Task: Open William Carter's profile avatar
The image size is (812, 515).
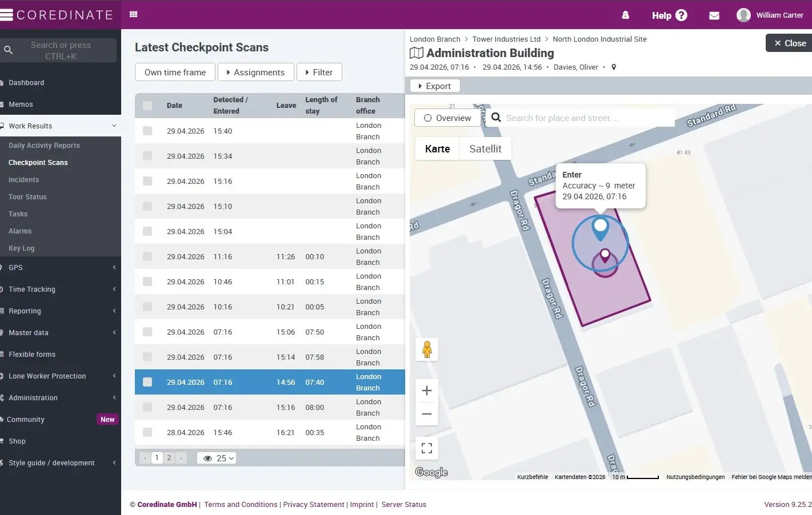Action: (743, 15)
